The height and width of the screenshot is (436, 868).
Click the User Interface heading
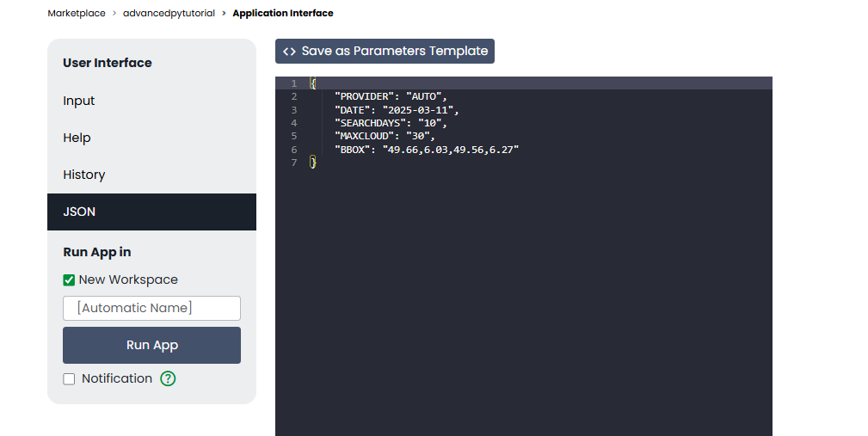[x=108, y=63]
